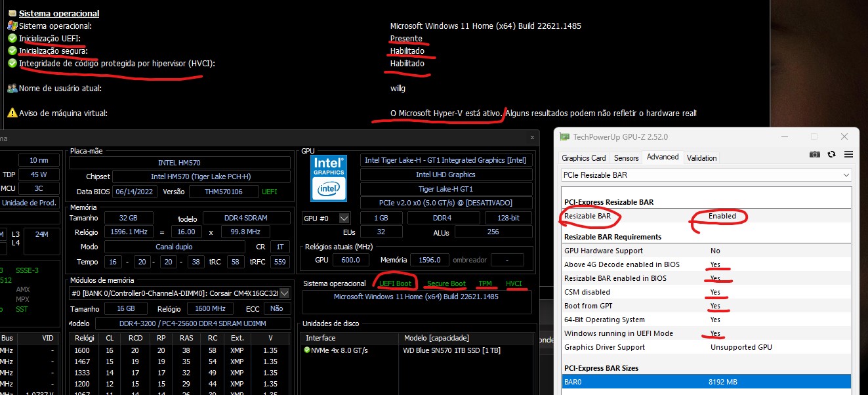
Task: Click the 64-Bit Operating System row
Action: (x=707, y=320)
